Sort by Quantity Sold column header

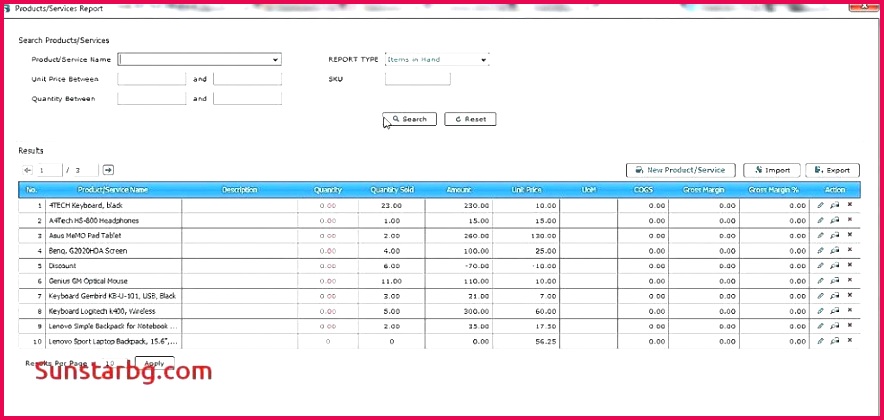point(392,189)
